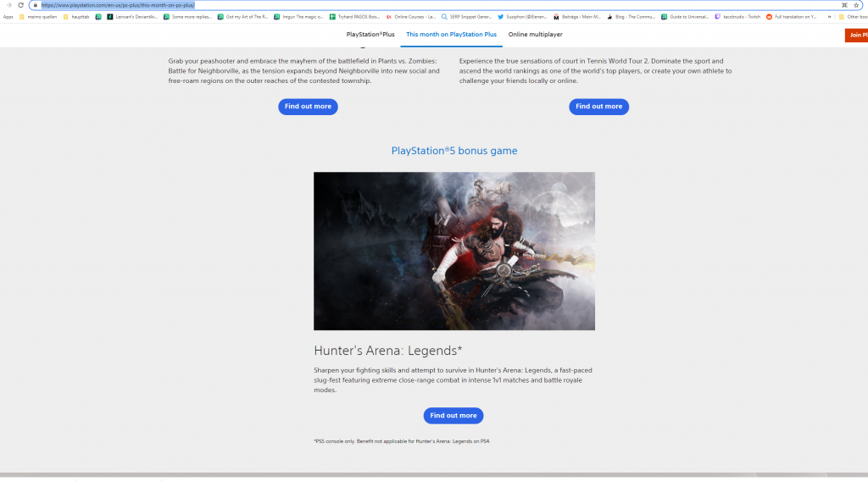This screenshot has width=868, height=481.
Task: Open the icon-only bookmark after 'haupttab'
Action: (x=98, y=17)
